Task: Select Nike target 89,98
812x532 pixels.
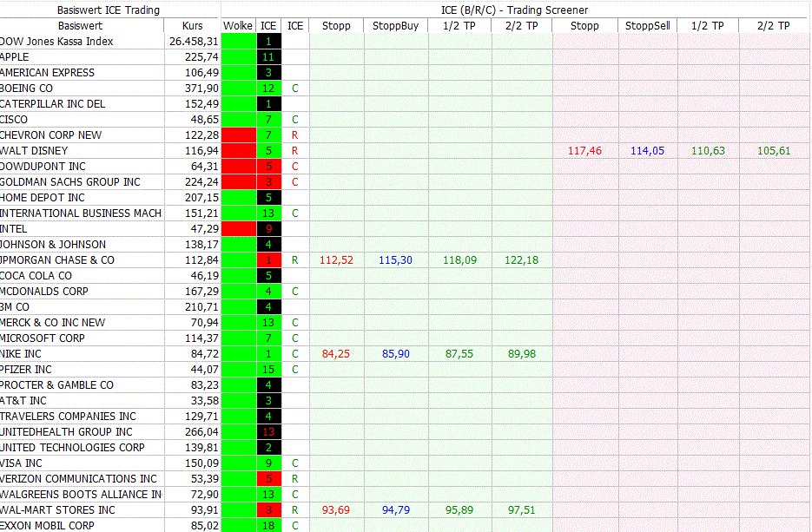Action: tap(521, 354)
